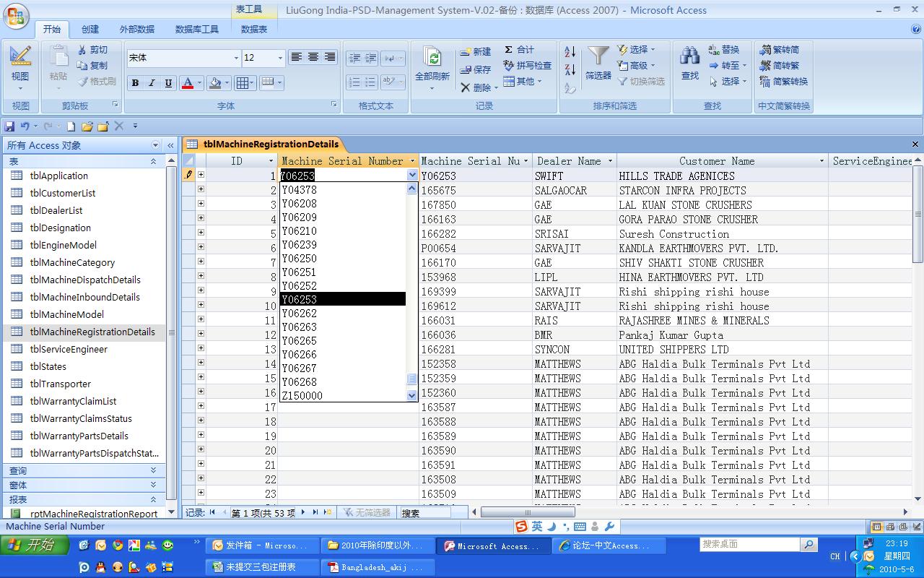The width and height of the screenshot is (924, 578).
Task: Choose Y06262 from the serial number list
Action: [x=343, y=313]
